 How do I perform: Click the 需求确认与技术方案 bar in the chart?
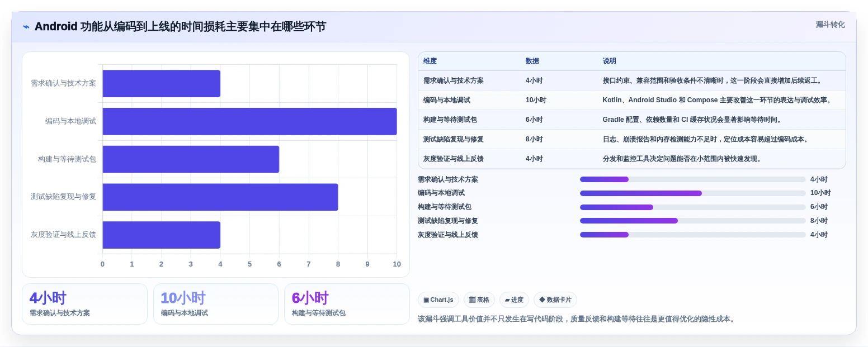162,83
